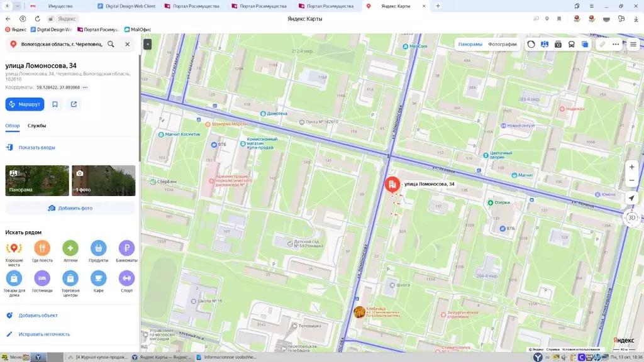Click the Показать входы link
Image resolution: width=644 pixels, height=362 pixels.
click(x=36, y=148)
